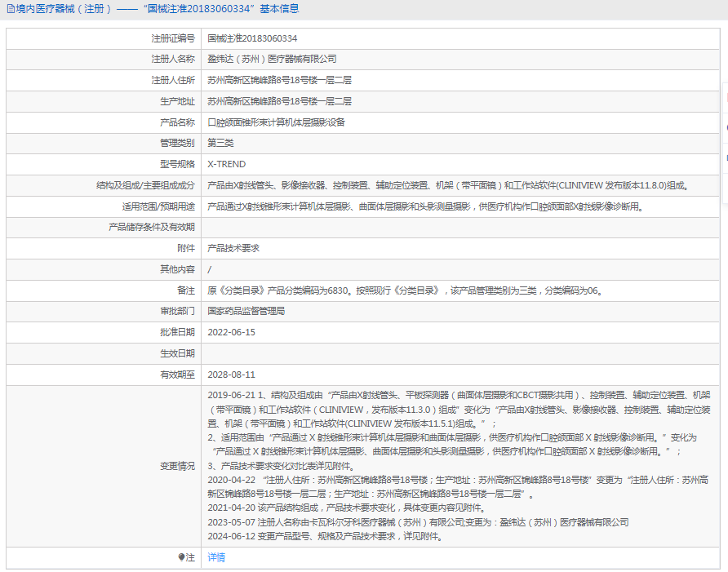728x572 pixels.
Task: Click the 附件 label
Action: (186, 248)
